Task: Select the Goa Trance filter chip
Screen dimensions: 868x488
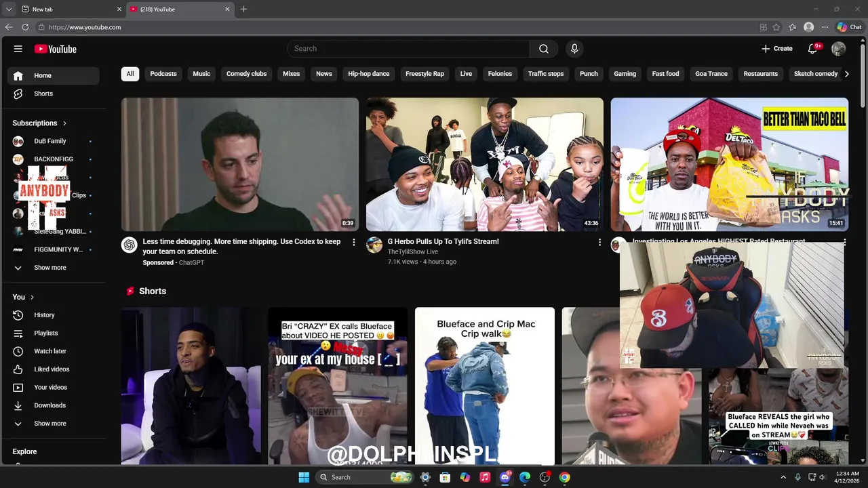Action: 711,74
